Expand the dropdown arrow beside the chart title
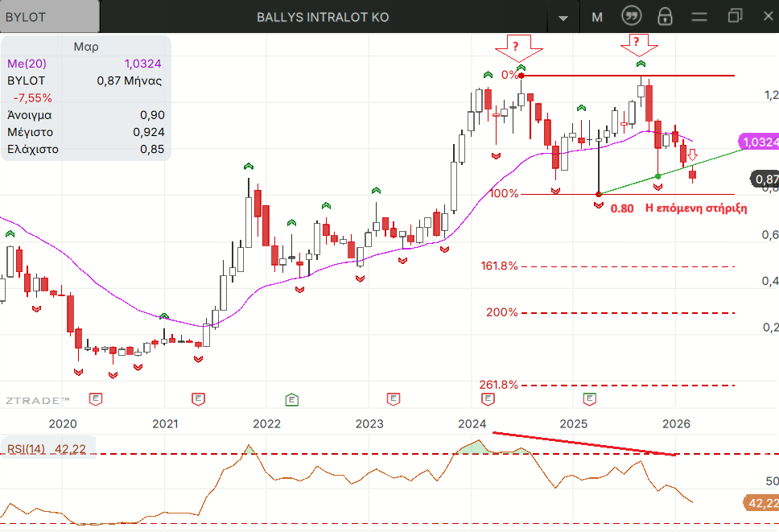The height and width of the screenshot is (532, 779). (x=563, y=18)
